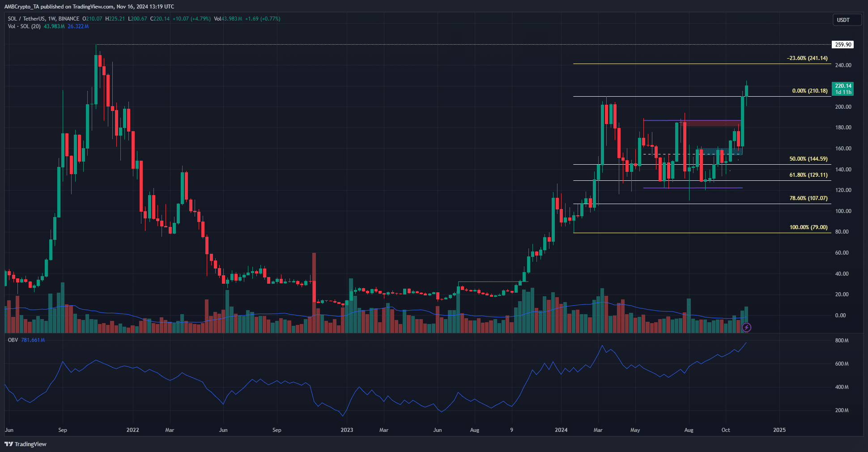
Task: Click the 100.00 price axis label
Action: pos(843,211)
